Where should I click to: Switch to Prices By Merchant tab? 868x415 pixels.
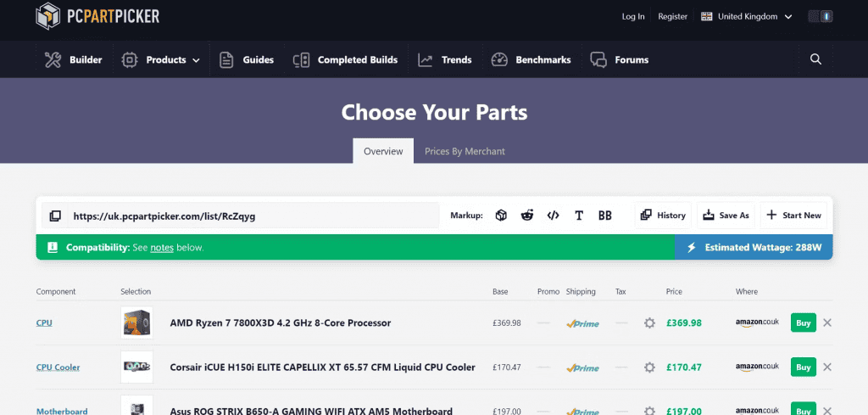click(465, 151)
